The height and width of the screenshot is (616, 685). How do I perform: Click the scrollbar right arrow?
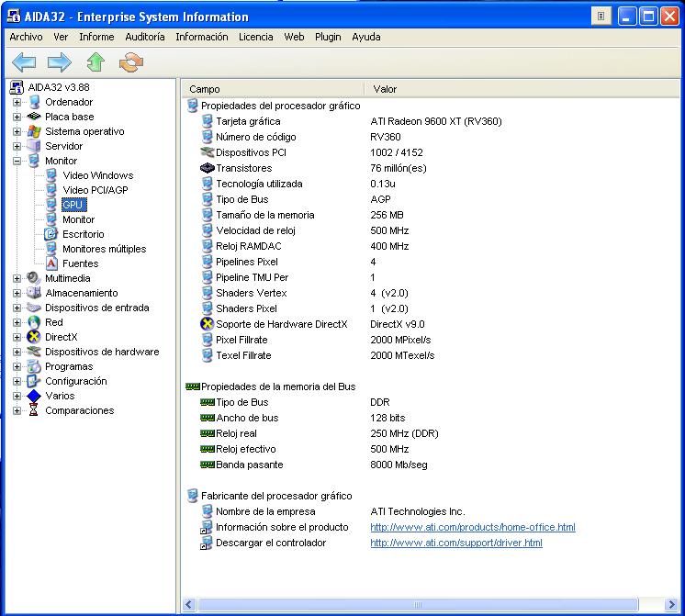(672, 605)
